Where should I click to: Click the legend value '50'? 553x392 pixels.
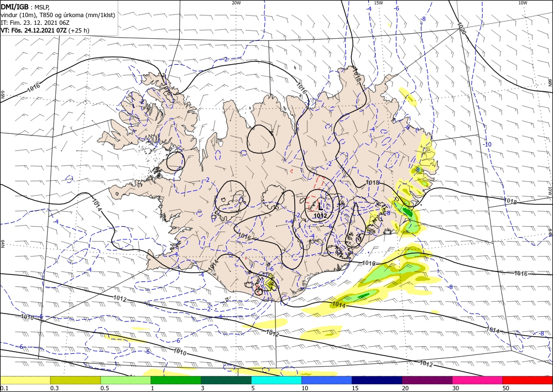(x=506, y=388)
